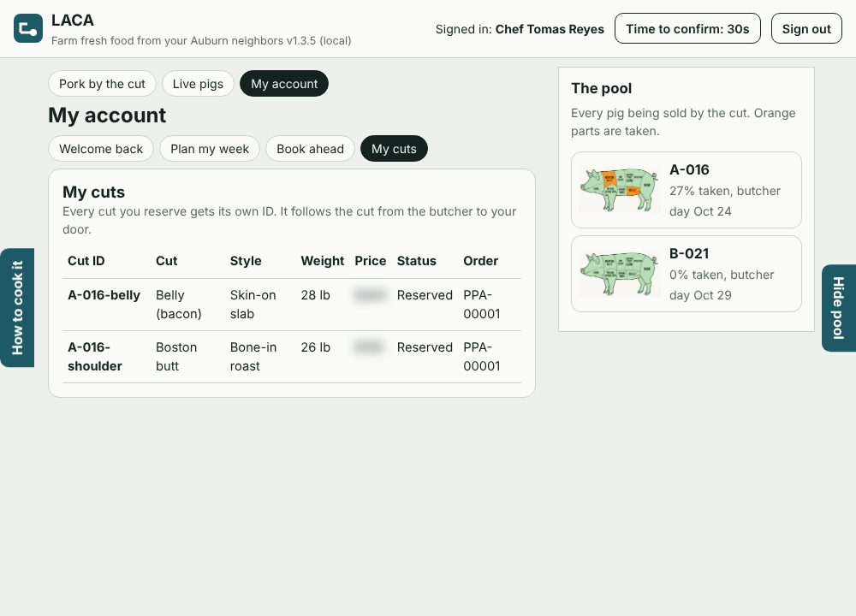Click the LACA logo icon

28,28
